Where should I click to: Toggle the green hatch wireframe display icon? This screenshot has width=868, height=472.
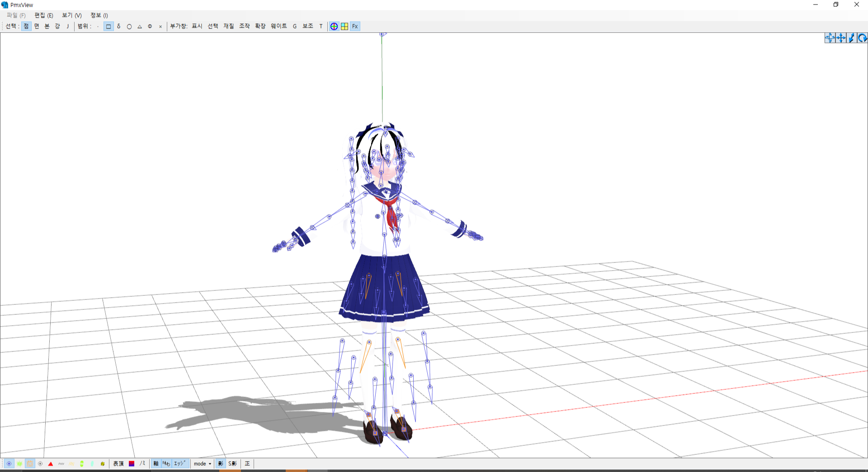click(19, 464)
